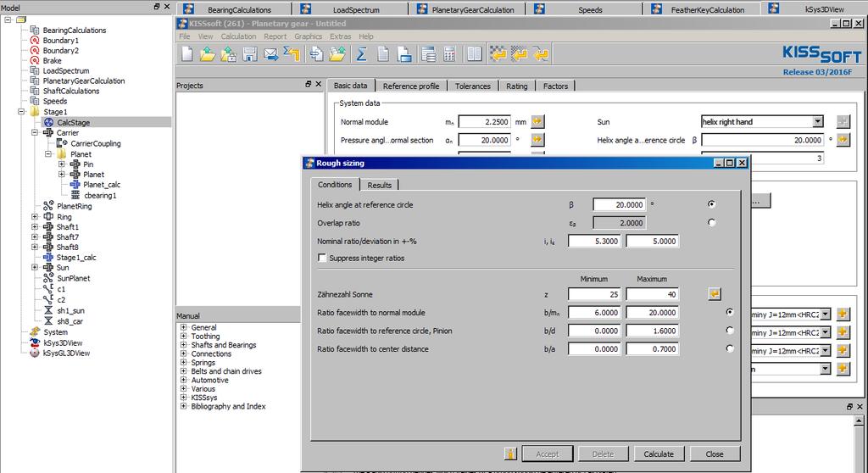
Task: Send the file by email via envelope icon
Action: click(270, 54)
